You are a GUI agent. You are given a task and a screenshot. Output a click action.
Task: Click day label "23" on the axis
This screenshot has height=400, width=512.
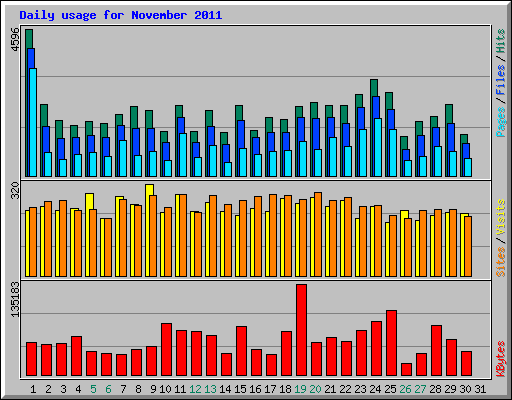pyautogui.click(x=360, y=389)
